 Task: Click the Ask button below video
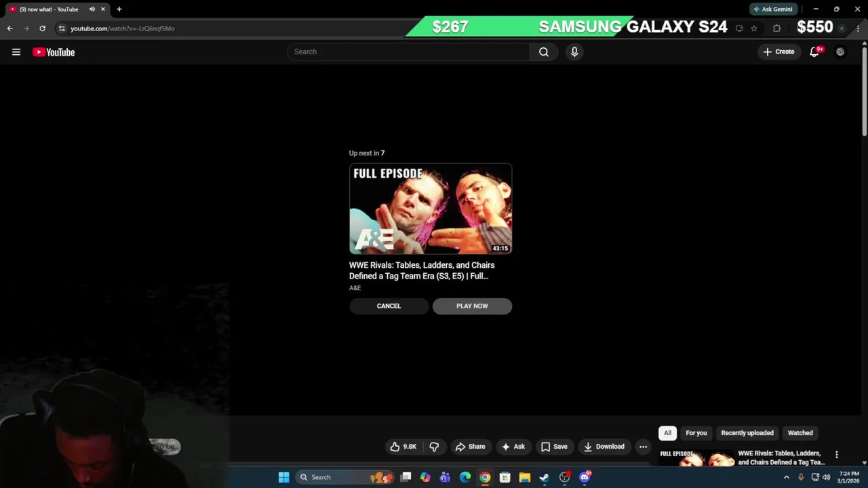pos(513,447)
